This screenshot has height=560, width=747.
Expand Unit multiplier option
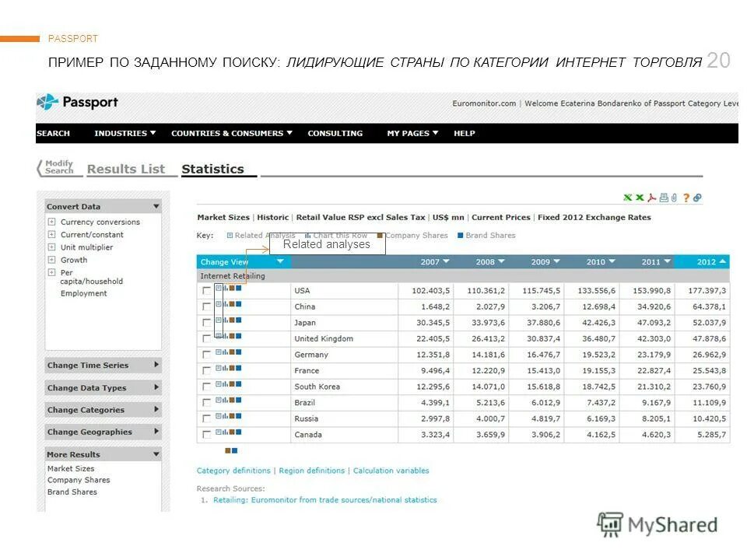(x=51, y=247)
